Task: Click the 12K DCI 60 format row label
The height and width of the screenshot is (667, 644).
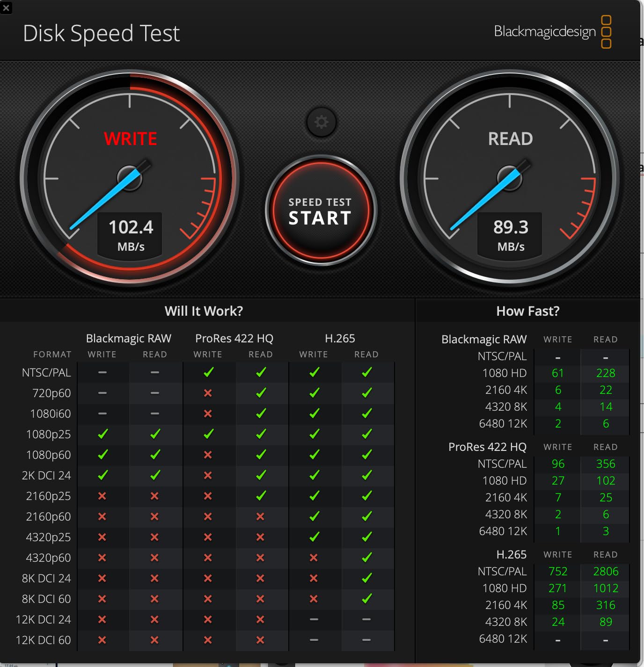Action: click(x=44, y=640)
